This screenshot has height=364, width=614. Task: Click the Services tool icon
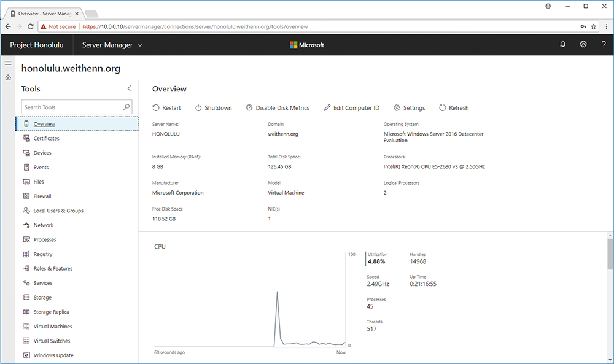[x=26, y=283]
